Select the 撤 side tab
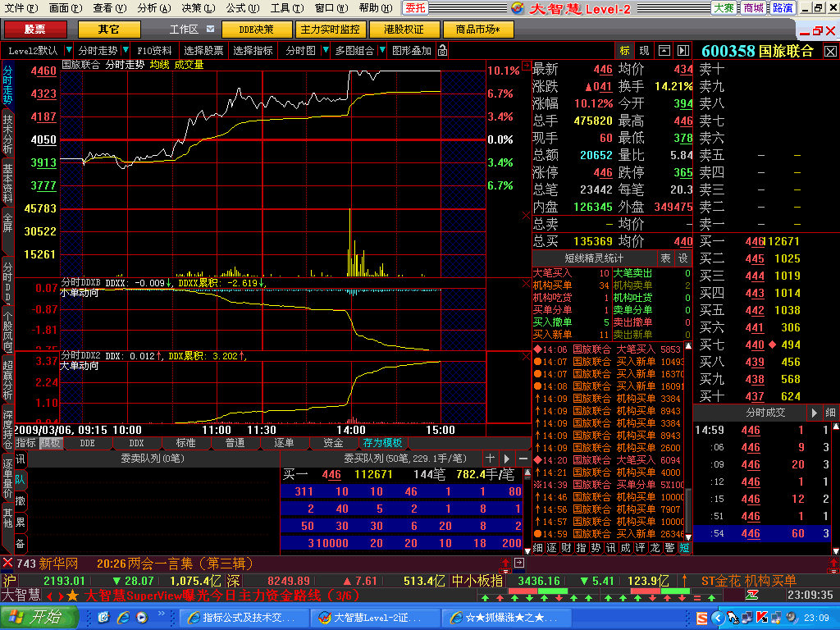840x630 pixels. pos(20,501)
